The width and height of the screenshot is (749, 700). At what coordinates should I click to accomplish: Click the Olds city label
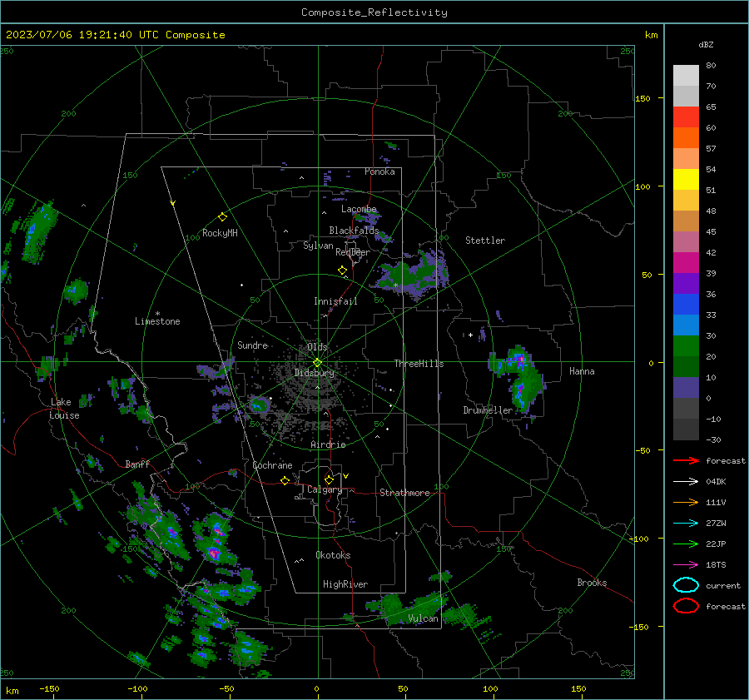pyautogui.click(x=317, y=347)
